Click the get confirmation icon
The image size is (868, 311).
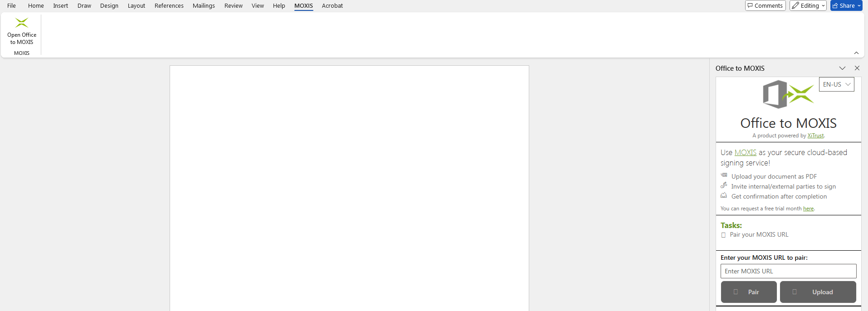pyautogui.click(x=724, y=195)
